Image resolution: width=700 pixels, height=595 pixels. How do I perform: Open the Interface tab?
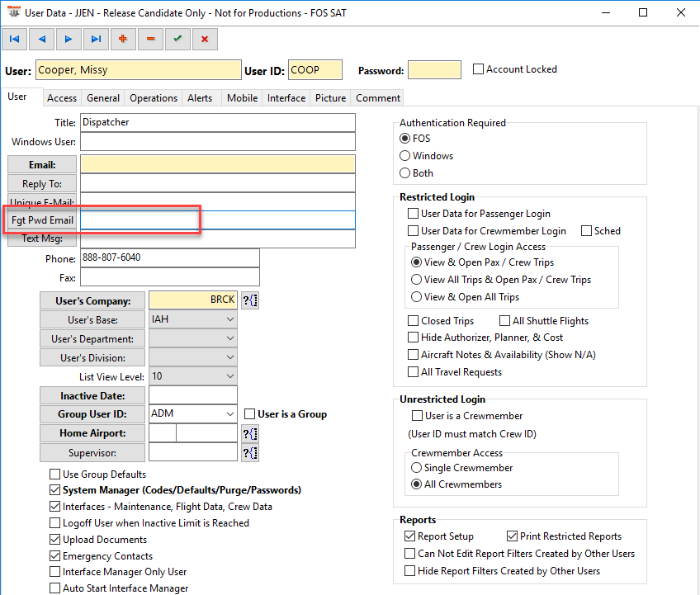[286, 98]
